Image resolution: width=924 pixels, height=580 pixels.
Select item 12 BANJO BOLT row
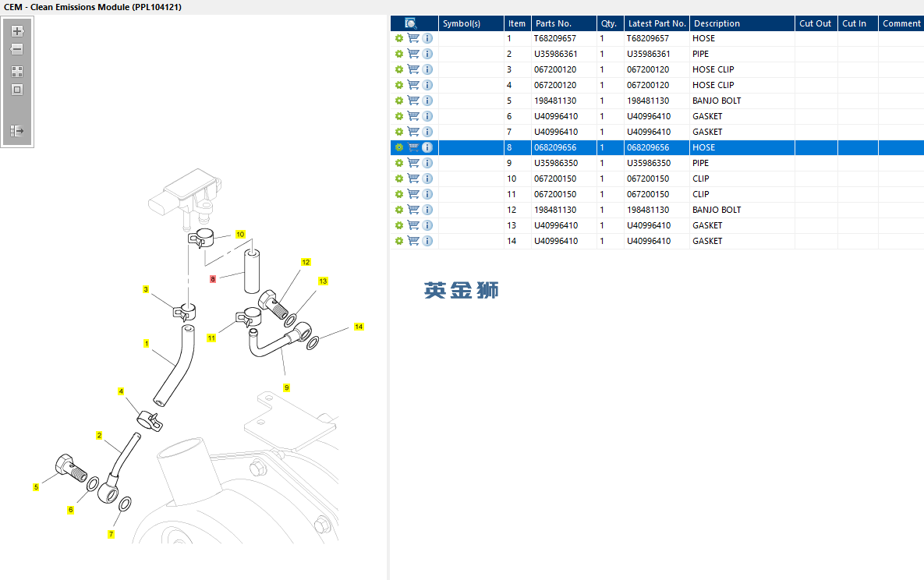pyautogui.click(x=657, y=210)
